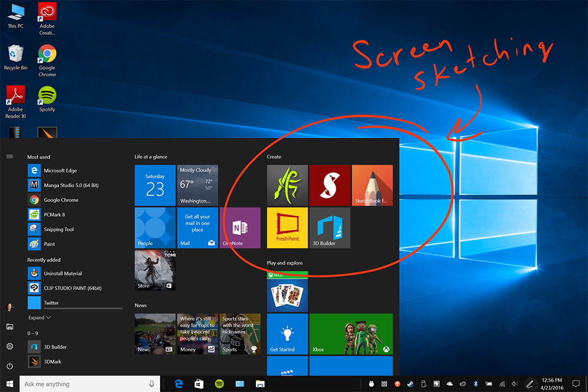Open Twitter from Recently added
Image resolution: width=588 pixels, height=392 pixels.
[75, 302]
